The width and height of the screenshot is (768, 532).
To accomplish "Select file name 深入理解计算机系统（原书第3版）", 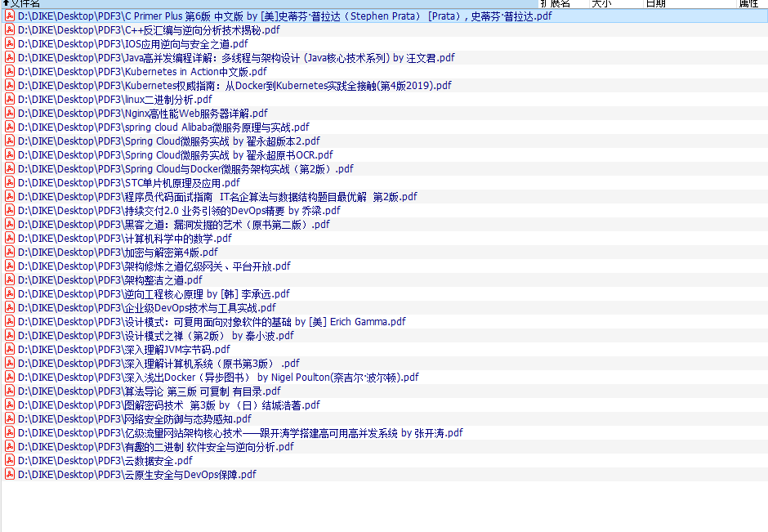I will pos(159,363).
